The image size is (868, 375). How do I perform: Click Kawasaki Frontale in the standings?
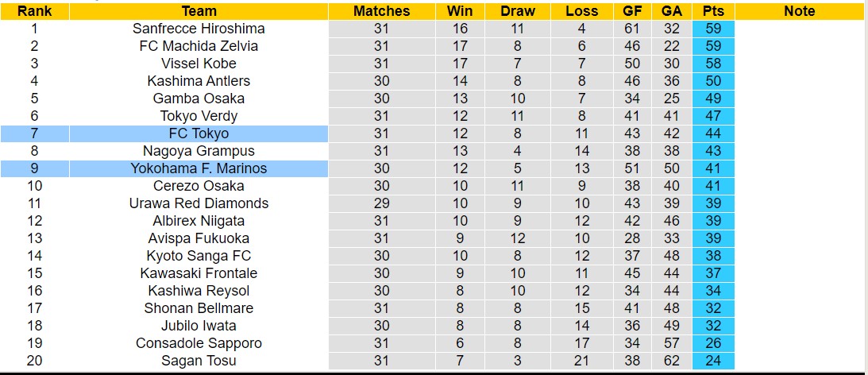pyautogui.click(x=199, y=273)
